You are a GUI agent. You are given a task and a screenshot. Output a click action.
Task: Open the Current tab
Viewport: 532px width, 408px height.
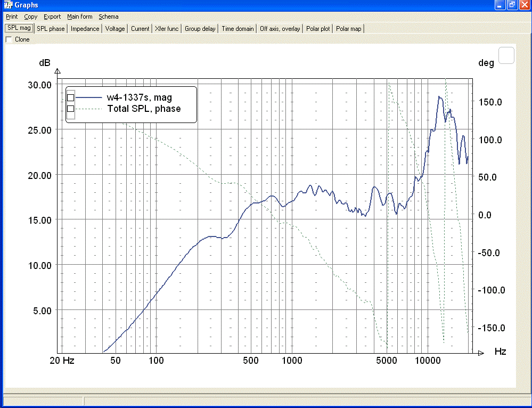[140, 29]
